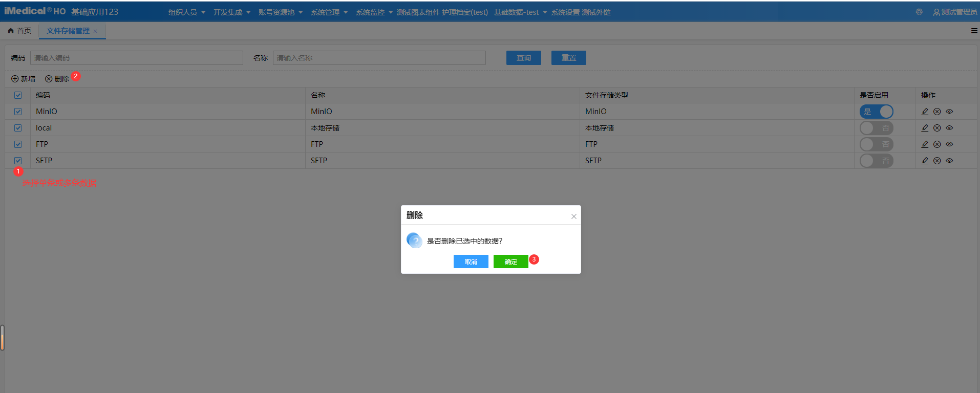This screenshot has height=393, width=980.
Task: Toggle the select-all header checkbox
Action: click(18, 95)
